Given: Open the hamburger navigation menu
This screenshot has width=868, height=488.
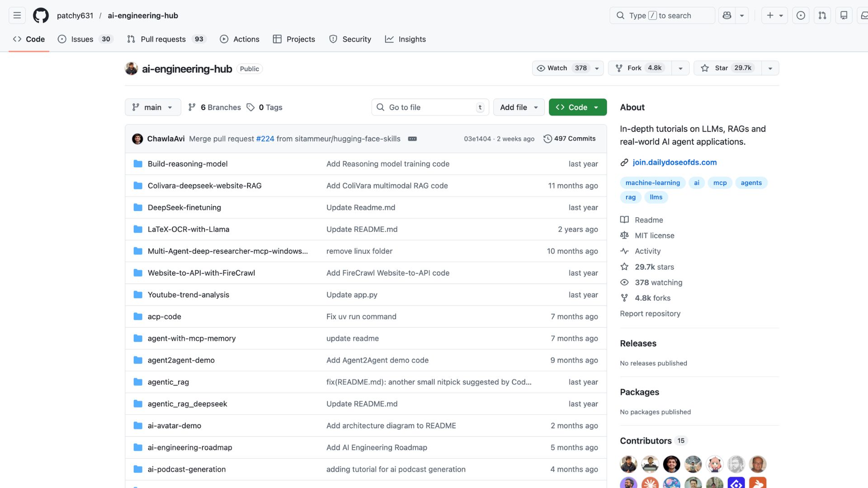Looking at the screenshot, I should pyautogui.click(x=17, y=15).
